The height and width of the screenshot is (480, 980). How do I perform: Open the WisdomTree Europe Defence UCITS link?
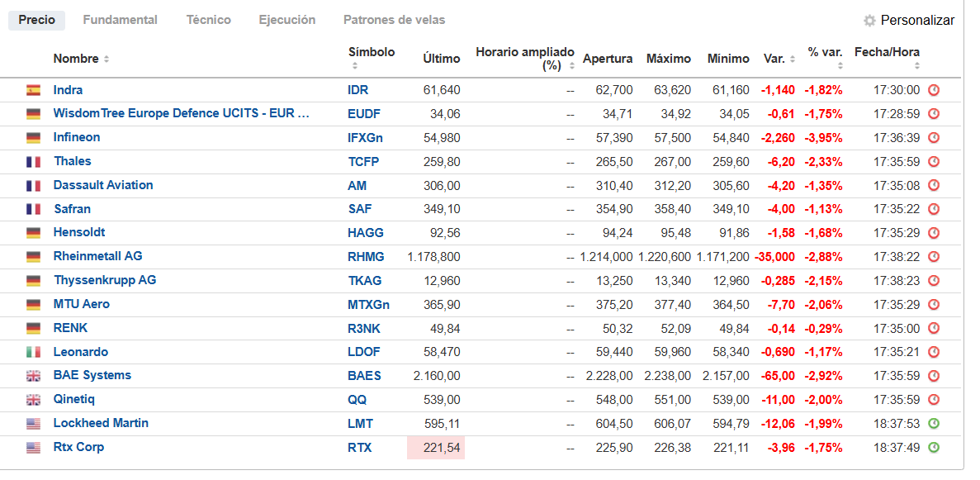182,113
